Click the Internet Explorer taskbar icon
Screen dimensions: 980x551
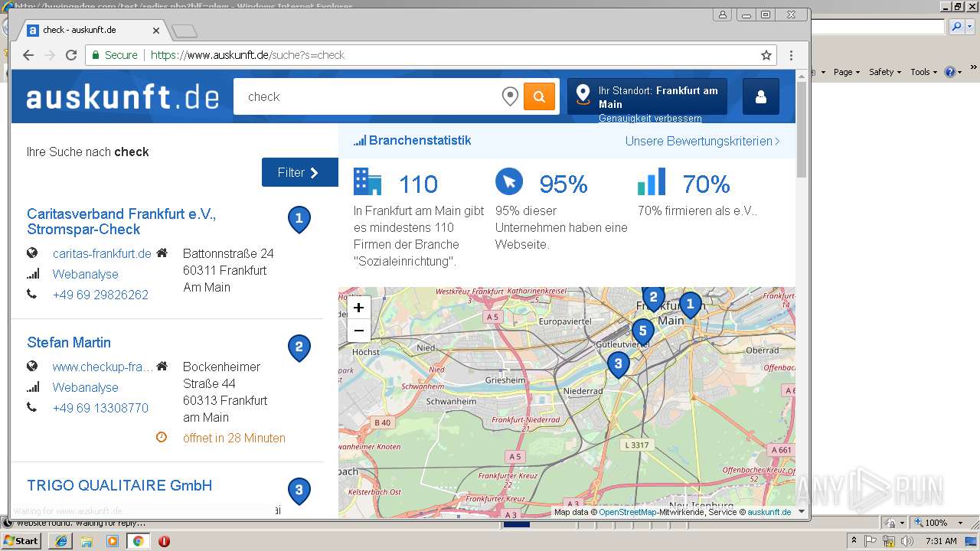click(x=60, y=540)
